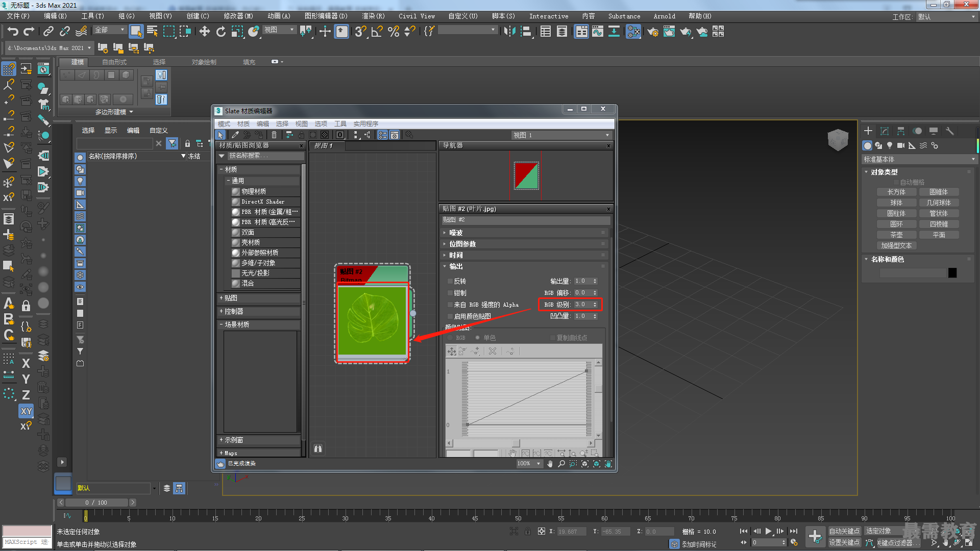This screenshot has height=551, width=980.
Task: Open the 渲染(R) main menu
Action: tap(373, 16)
